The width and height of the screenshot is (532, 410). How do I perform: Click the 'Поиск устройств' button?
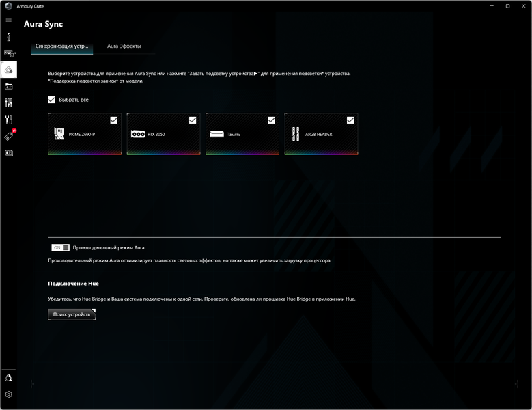[72, 314]
